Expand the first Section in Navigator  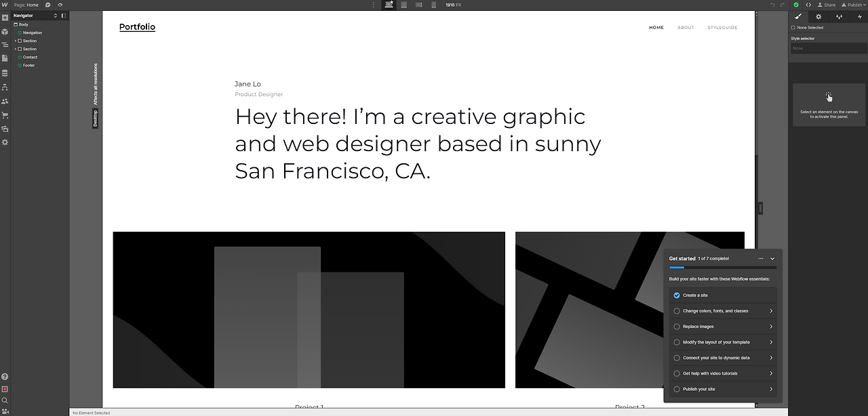16,41
